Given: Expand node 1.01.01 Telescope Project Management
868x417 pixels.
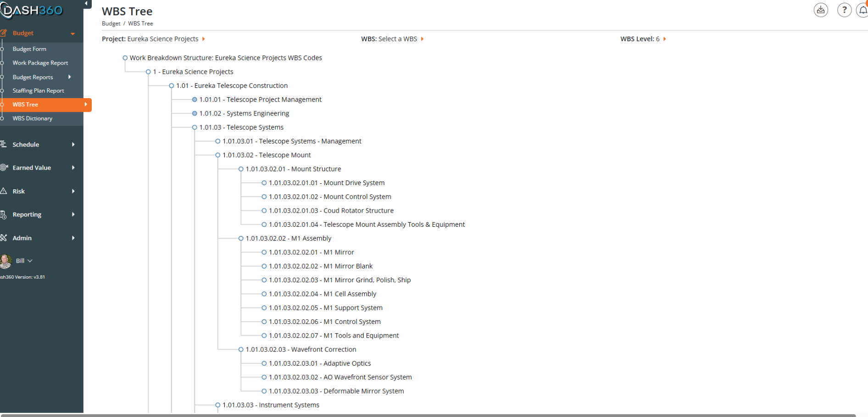Looking at the screenshot, I should click(x=195, y=99).
